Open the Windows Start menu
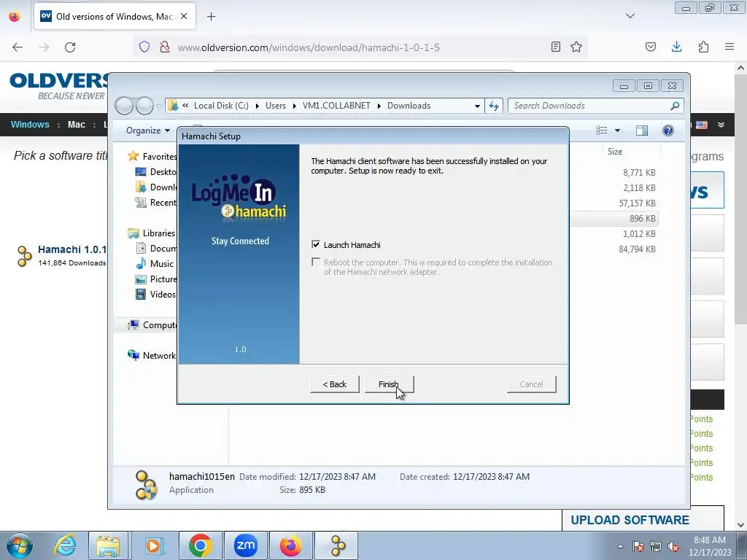The height and width of the screenshot is (560, 747). click(19, 545)
